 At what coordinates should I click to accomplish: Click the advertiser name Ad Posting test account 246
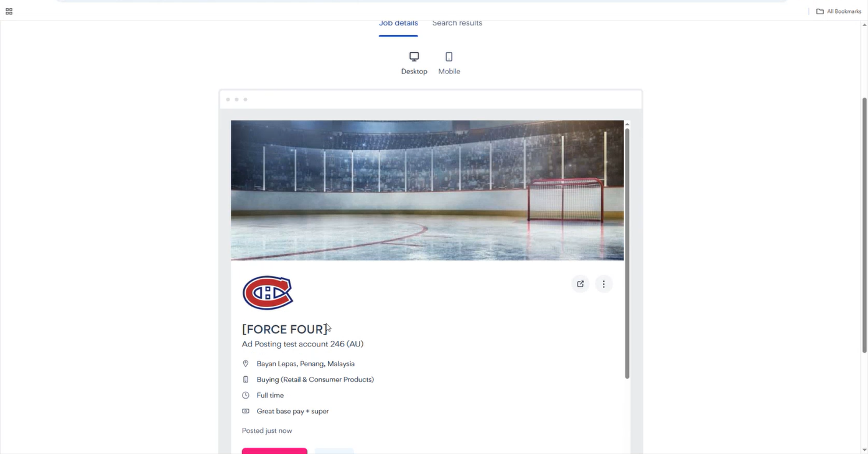pos(302,344)
